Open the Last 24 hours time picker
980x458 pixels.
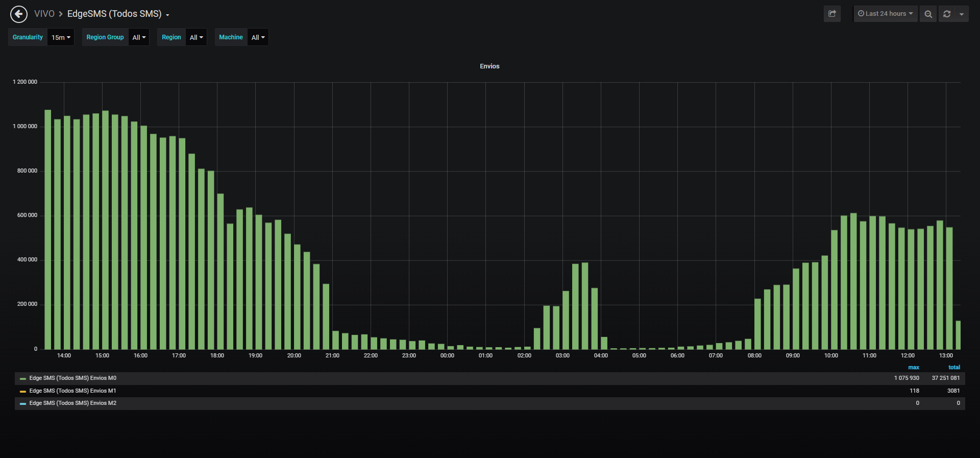[x=886, y=14]
